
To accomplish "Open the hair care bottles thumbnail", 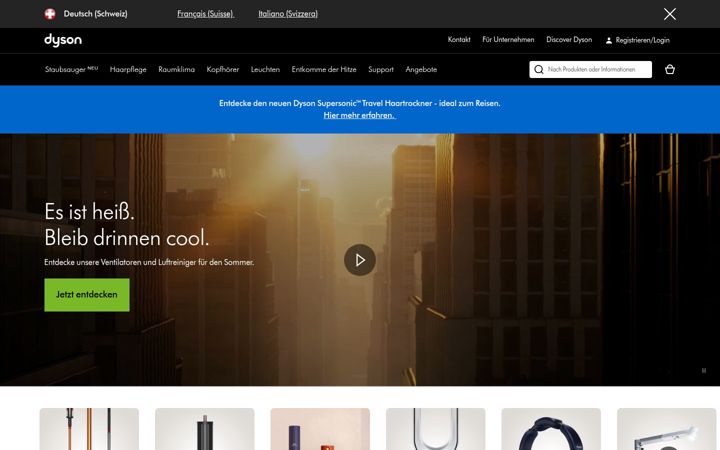I will [320, 429].
